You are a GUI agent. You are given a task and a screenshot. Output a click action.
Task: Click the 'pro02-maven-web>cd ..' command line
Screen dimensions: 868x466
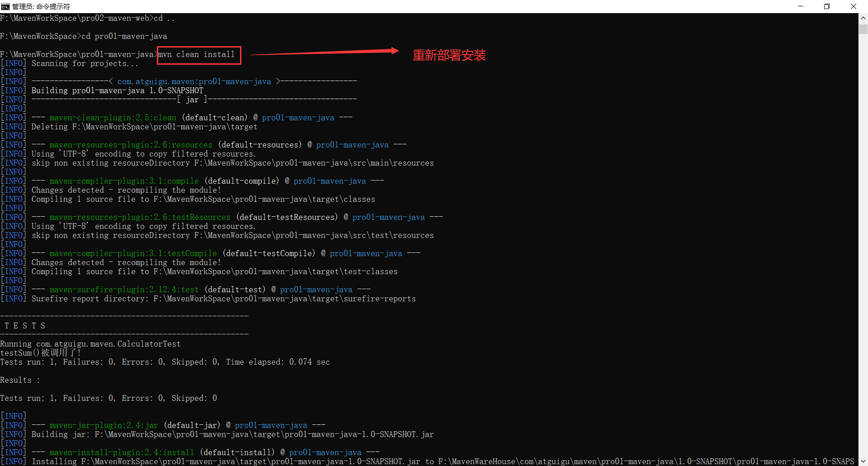click(x=88, y=18)
